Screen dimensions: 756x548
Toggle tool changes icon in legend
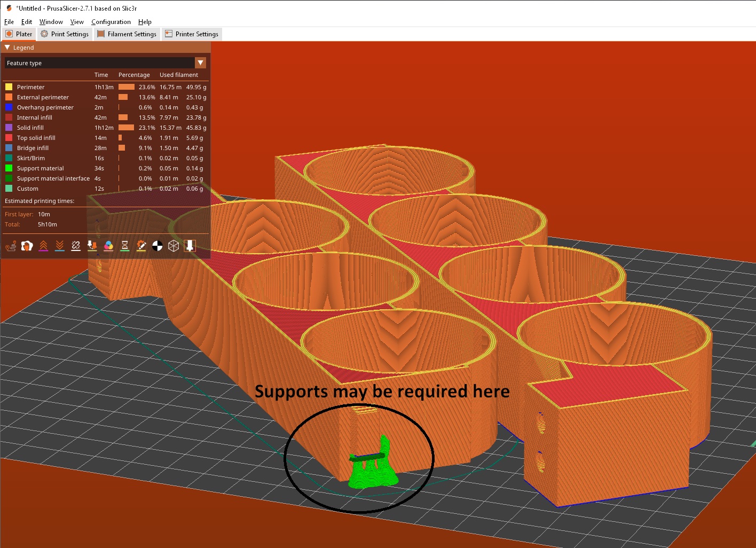click(x=92, y=246)
